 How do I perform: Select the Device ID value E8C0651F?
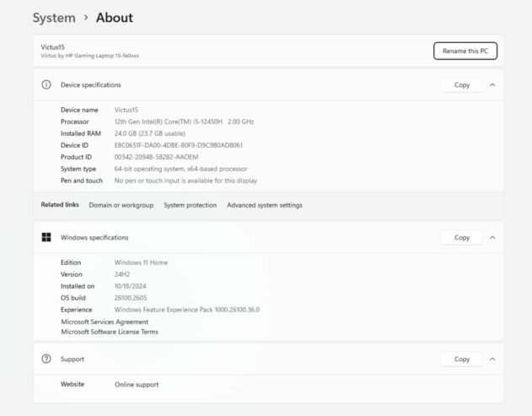(x=179, y=145)
